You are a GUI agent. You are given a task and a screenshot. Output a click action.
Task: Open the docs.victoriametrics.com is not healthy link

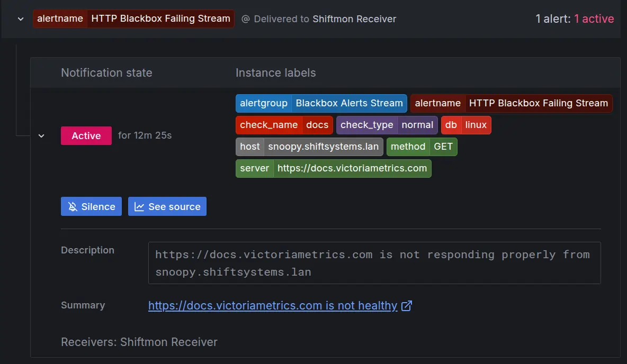pos(273,306)
